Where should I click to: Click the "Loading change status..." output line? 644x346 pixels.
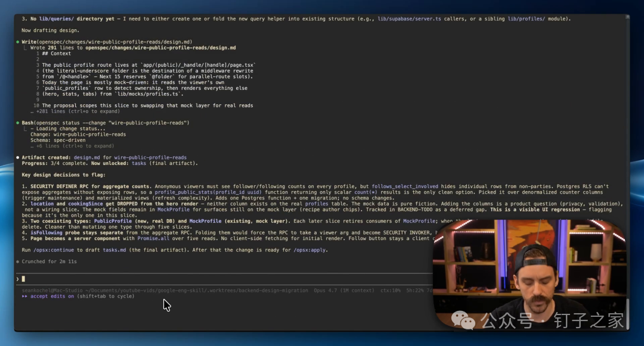[68, 128]
